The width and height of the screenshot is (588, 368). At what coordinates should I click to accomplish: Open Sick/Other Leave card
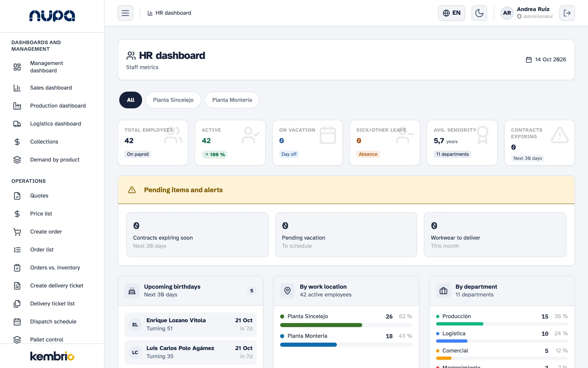[385, 143]
